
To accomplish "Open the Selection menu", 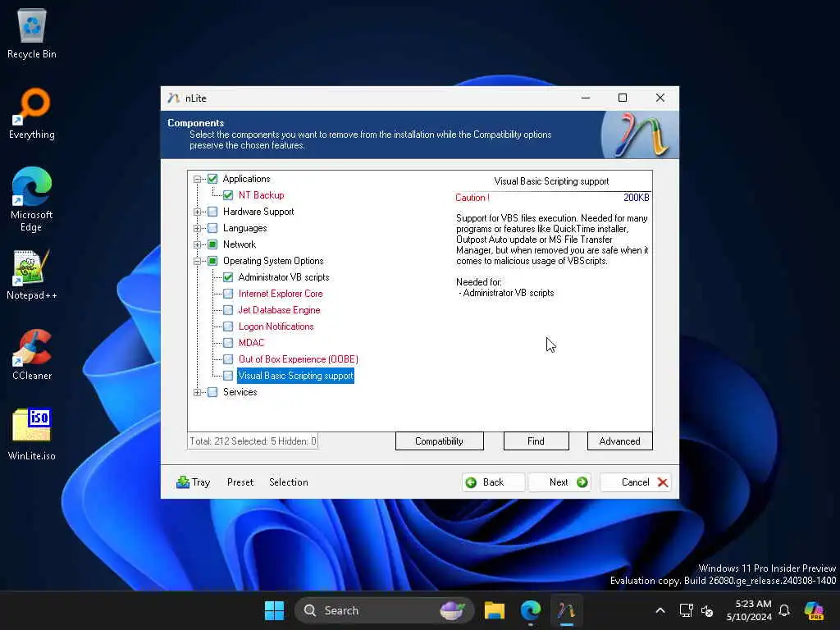I will (288, 482).
